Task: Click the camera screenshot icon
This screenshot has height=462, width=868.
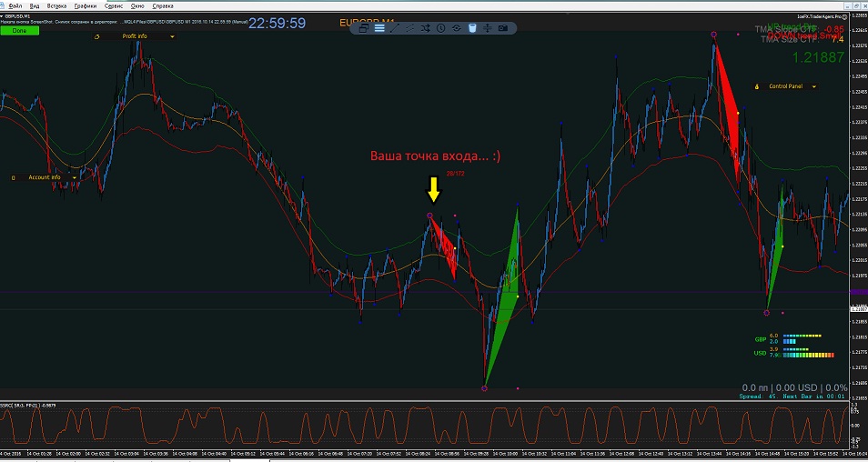Action: click(502, 28)
